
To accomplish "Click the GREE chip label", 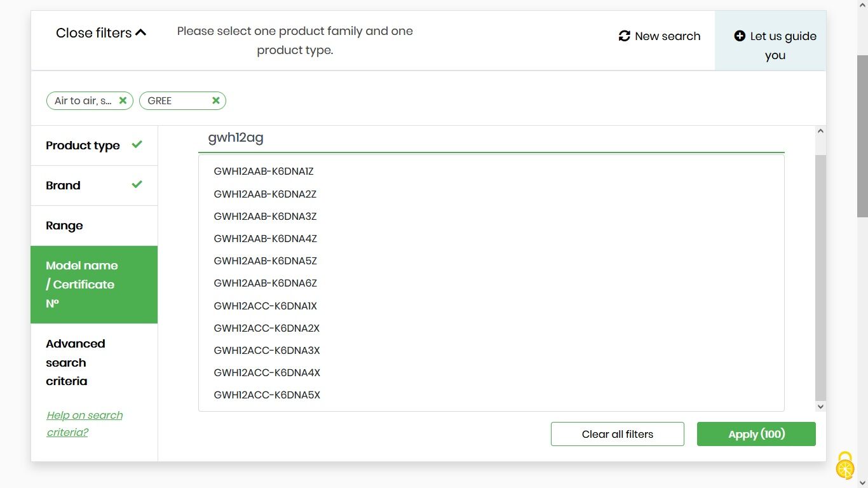I will [159, 100].
